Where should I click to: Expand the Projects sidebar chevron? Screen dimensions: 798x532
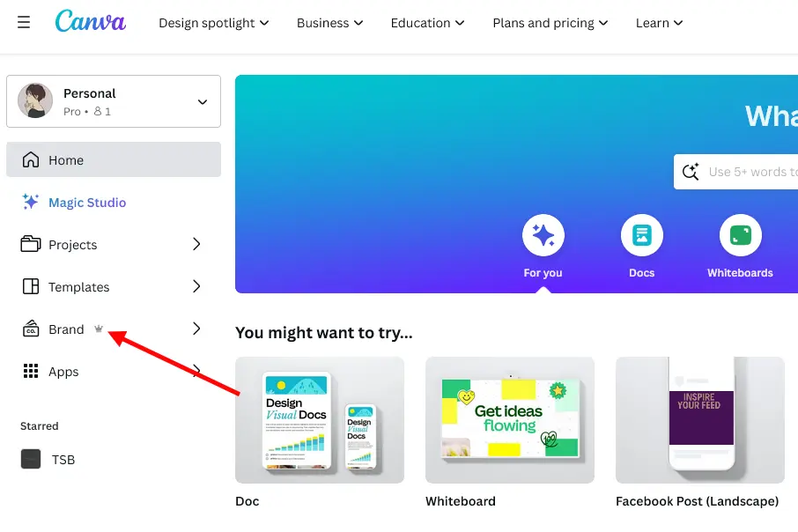[x=196, y=244]
